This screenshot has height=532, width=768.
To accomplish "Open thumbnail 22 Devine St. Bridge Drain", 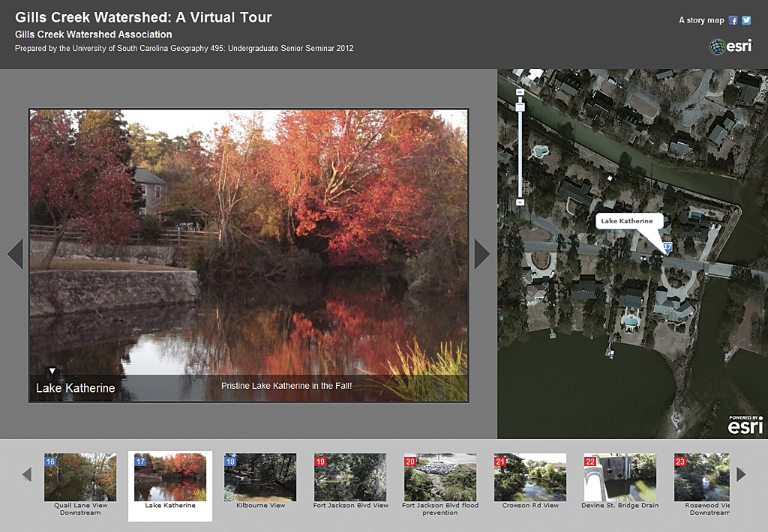I will tap(620, 477).
